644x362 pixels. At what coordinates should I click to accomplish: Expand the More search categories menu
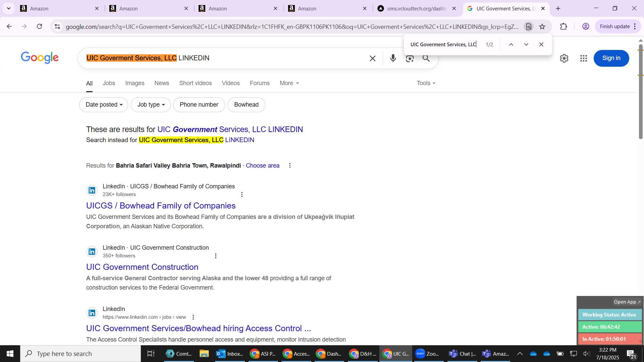(289, 83)
